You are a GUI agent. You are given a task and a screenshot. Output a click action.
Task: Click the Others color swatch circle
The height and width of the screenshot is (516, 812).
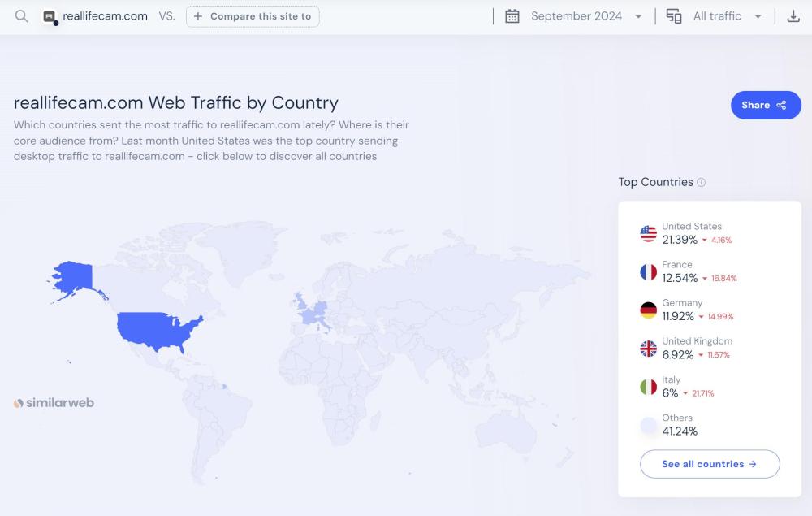tap(648, 425)
